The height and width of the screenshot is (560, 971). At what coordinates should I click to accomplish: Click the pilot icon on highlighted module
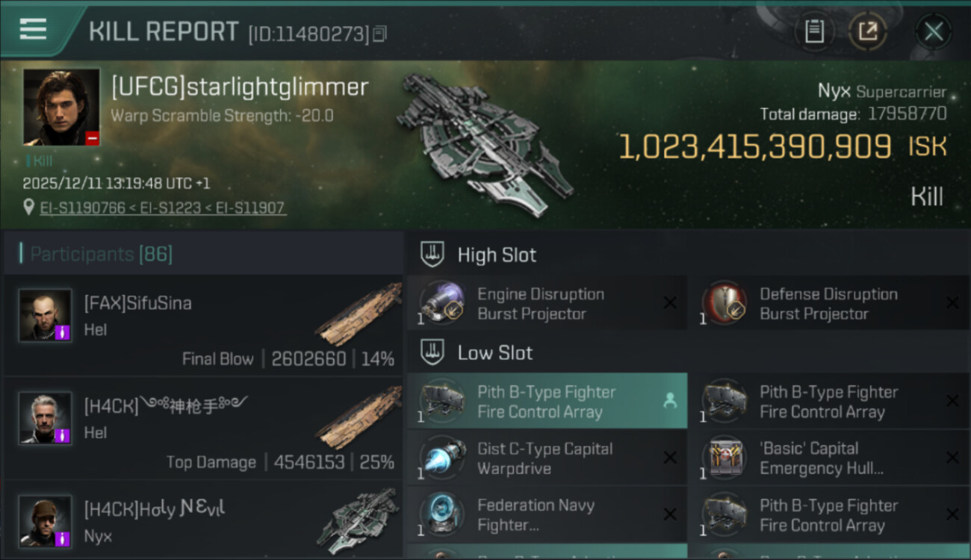(x=670, y=401)
